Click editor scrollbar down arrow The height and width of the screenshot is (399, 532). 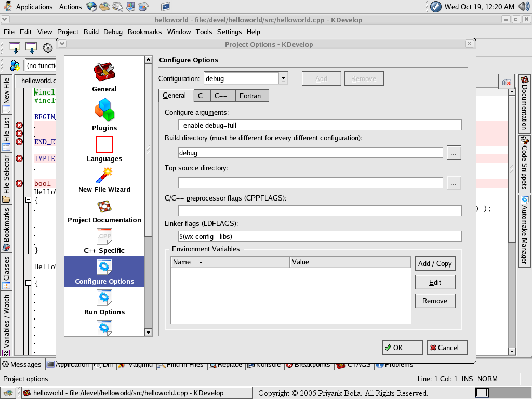[512, 351]
